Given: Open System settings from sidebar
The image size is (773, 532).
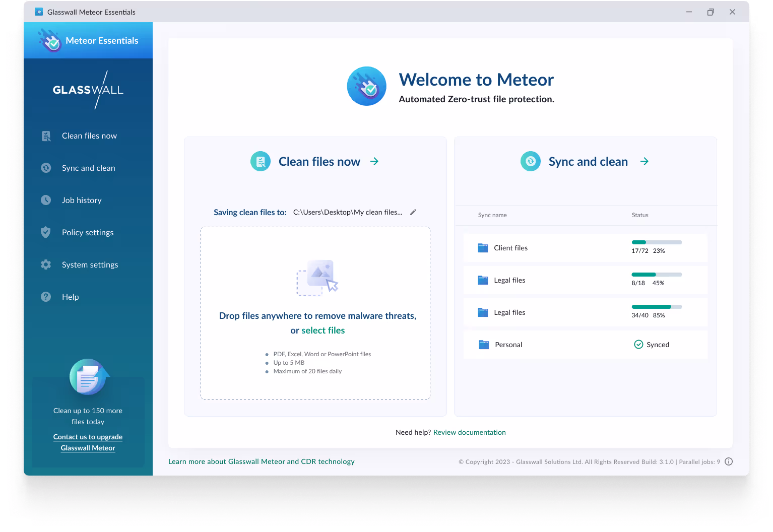Looking at the screenshot, I should point(90,265).
